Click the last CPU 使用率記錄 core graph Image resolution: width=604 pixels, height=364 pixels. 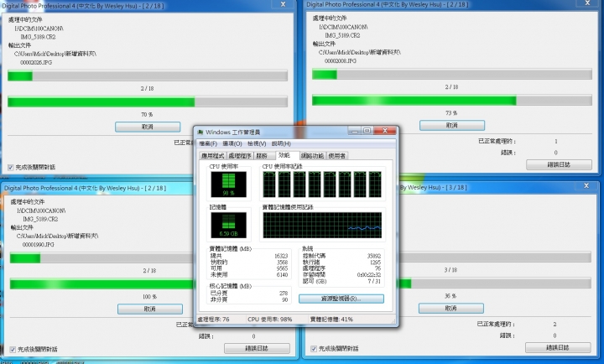coord(375,185)
